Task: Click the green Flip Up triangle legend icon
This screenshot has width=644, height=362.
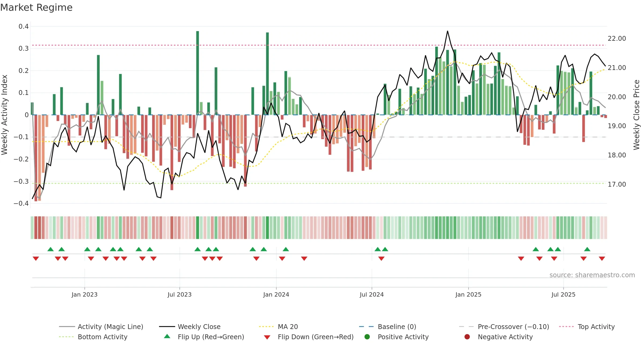Action: (x=167, y=336)
